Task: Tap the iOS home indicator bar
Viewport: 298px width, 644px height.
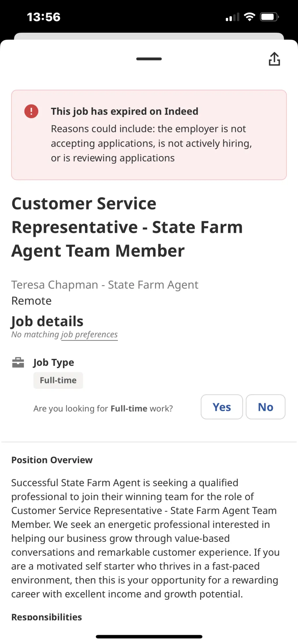Action: (149, 636)
